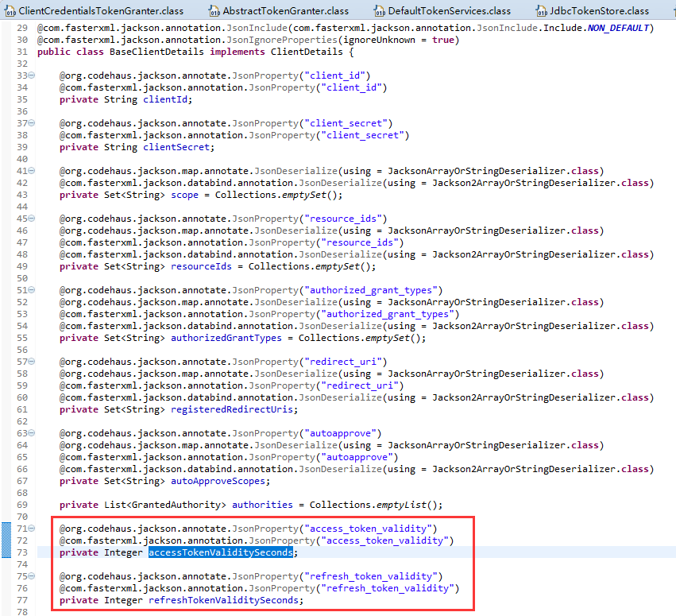Click the authorizedGrantTypes field name
Viewport: 676px width, 616px height.
226,338
